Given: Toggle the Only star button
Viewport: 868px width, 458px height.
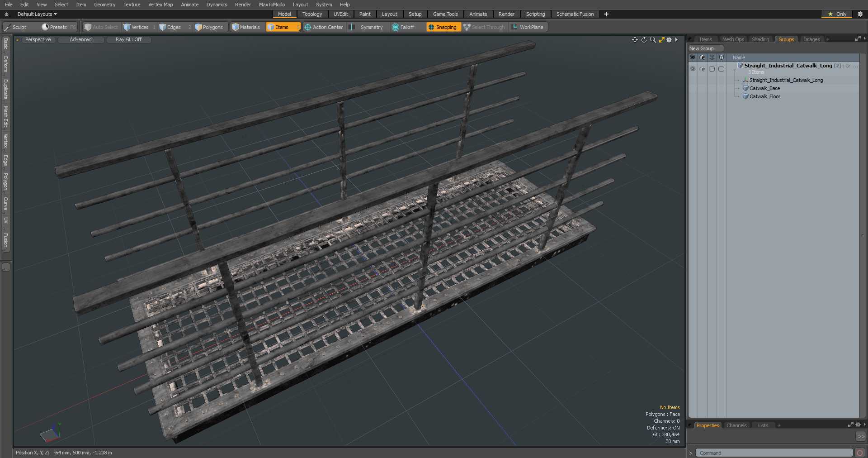Looking at the screenshot, I should pyautogui.click(x=837, y=14).
